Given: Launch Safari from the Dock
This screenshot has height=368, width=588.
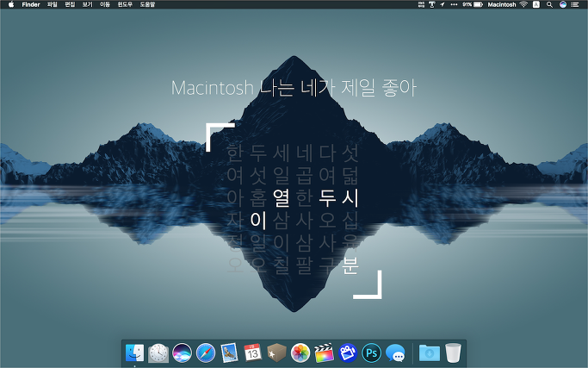Looking at the screenshot, I should [x=206, y=353].
